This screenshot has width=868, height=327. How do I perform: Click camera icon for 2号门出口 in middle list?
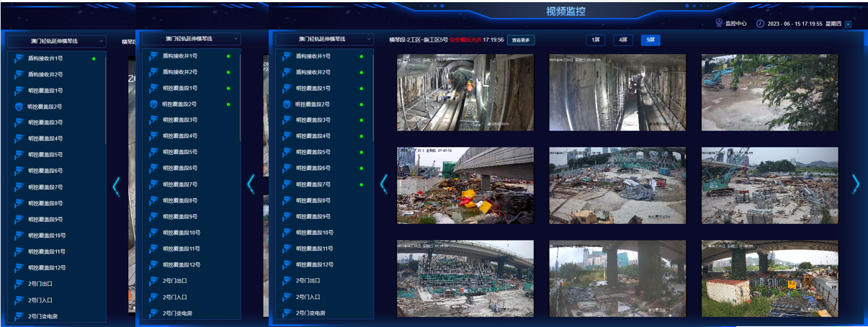point(153,281)
